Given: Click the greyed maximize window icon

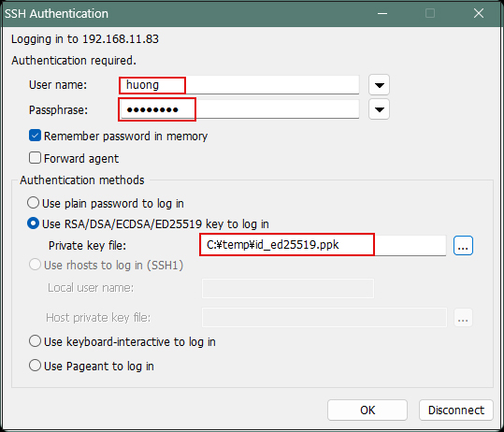Looking at the screenshot, I should (x=430, y=13).
